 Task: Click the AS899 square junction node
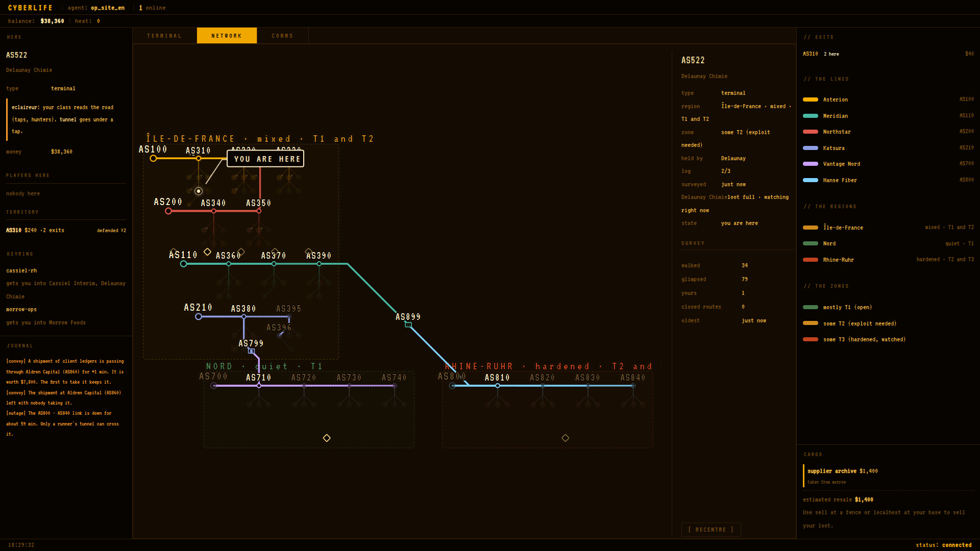click(x=408, y=324)
